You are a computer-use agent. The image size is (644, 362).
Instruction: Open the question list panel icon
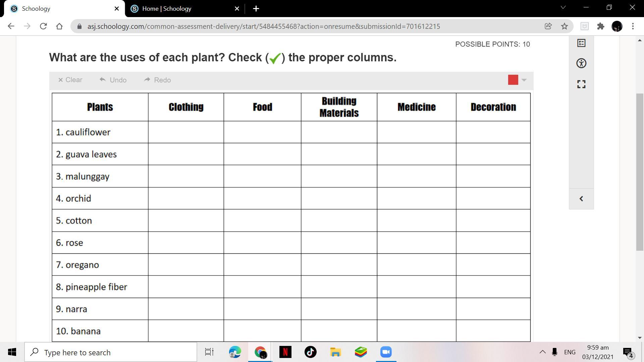pos(581,43)
